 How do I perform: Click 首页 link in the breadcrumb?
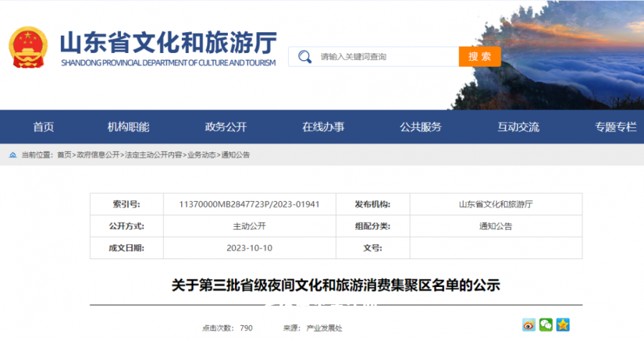(64, 155)
